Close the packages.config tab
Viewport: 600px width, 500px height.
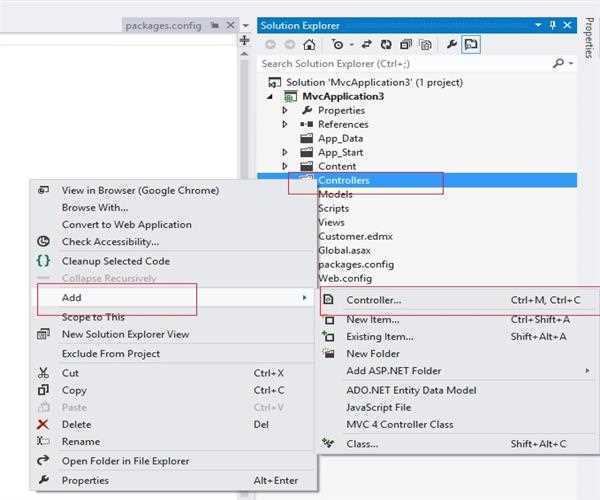231,25
